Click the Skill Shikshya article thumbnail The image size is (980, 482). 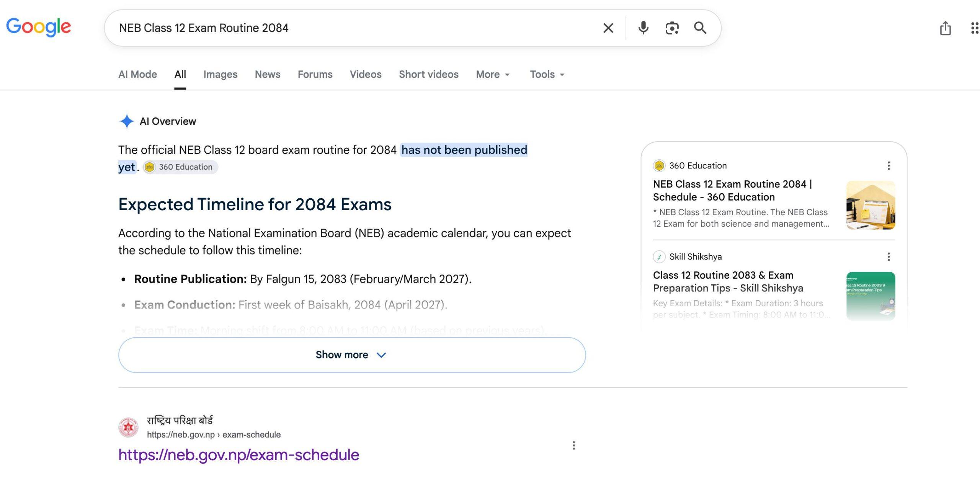[x=871, y=296]
